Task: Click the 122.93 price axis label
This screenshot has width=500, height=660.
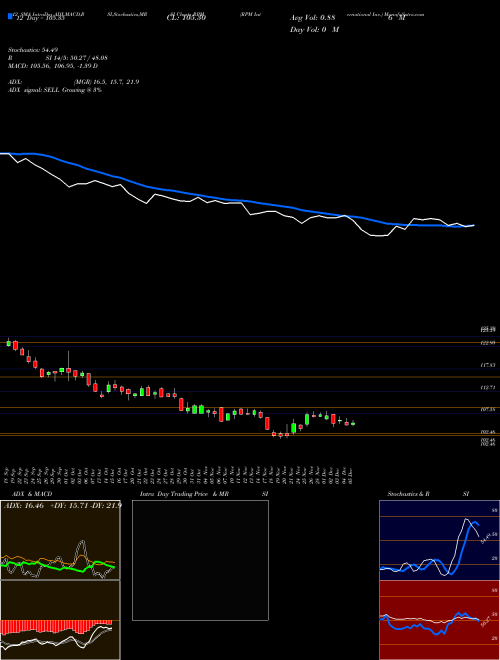Action: pyautogui.click(x=488, y=343)
